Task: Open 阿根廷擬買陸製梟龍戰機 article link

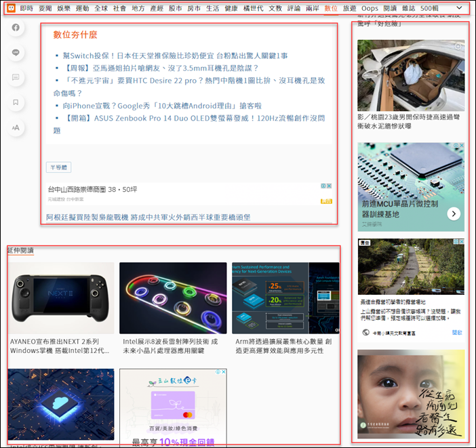Action: tap(148, 217)
